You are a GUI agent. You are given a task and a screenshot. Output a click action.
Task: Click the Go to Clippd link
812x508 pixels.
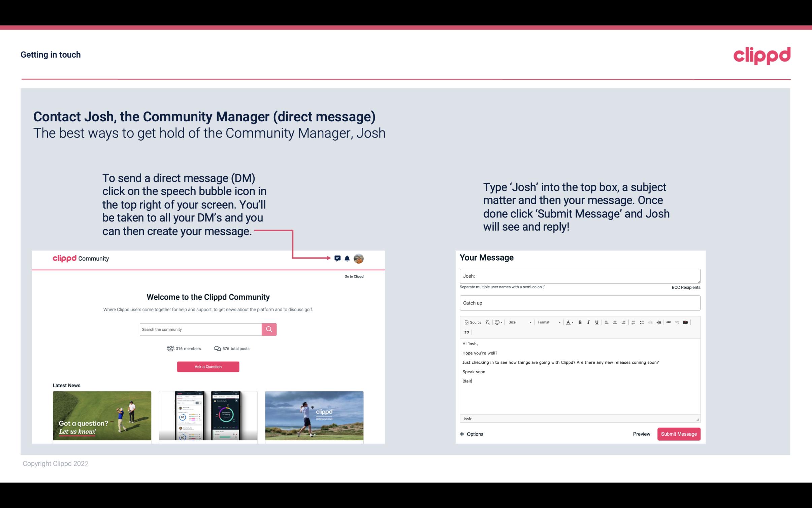pos(354,276)
